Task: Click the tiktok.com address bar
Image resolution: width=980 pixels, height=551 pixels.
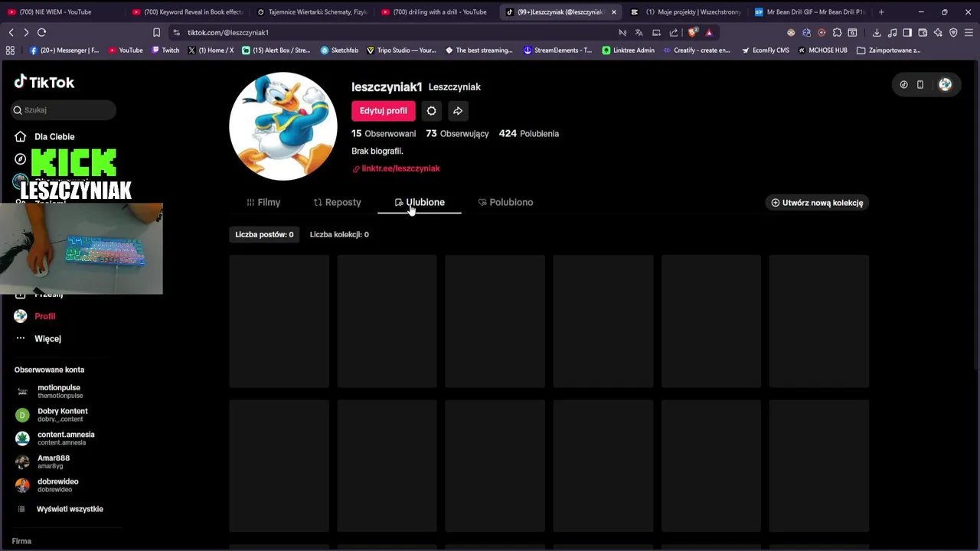Action: (x=390, y=32)
